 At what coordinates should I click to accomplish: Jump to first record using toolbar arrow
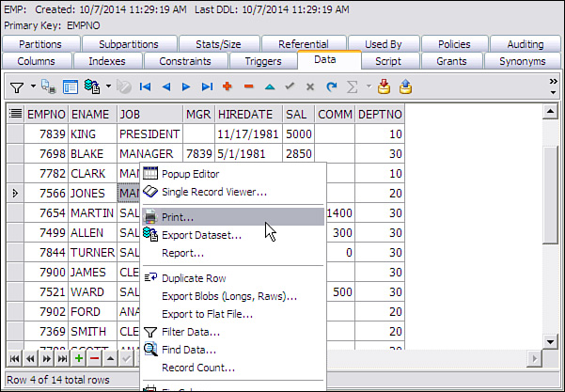[146, 86]
